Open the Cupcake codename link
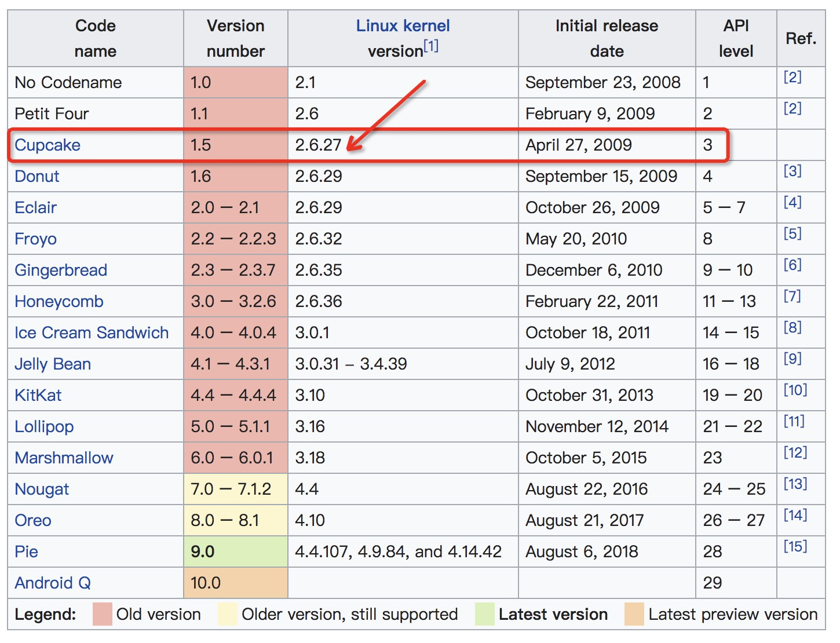Viewport: 840px width, 643px height. tap(47, 145)
